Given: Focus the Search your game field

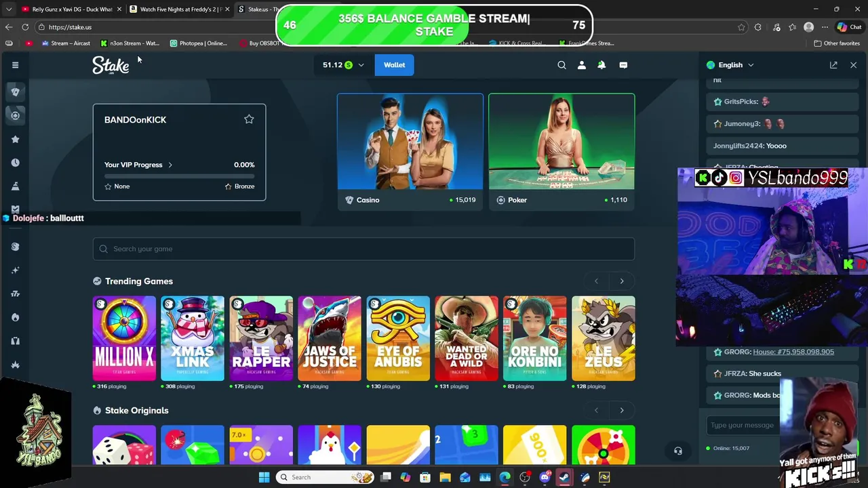Looking at the screenshot, I should pos(363,249).
